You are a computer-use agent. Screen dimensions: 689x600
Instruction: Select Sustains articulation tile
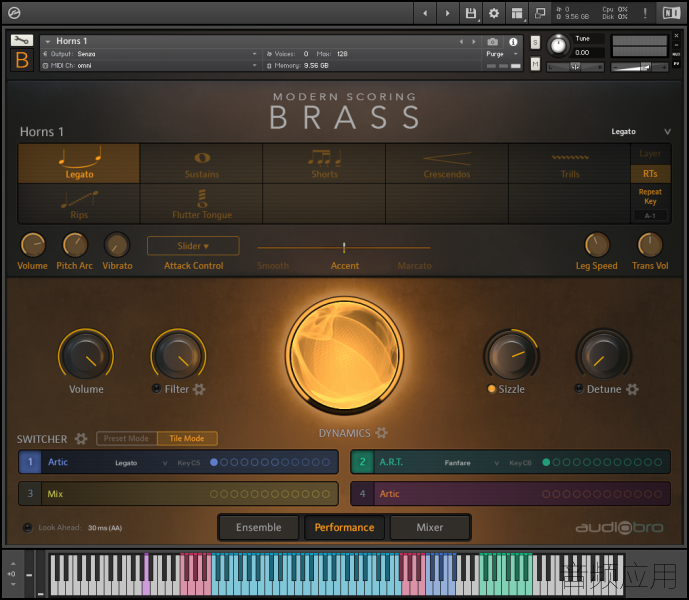click(x=202, y=163)
